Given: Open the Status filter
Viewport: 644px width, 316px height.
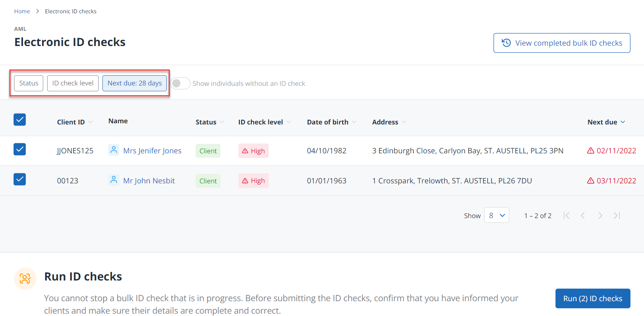Looking at the screenshot, I should [x=29, y=83].
